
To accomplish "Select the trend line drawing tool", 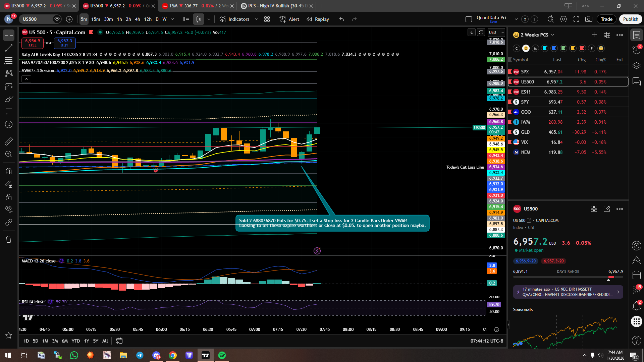I will pos(9,48).
